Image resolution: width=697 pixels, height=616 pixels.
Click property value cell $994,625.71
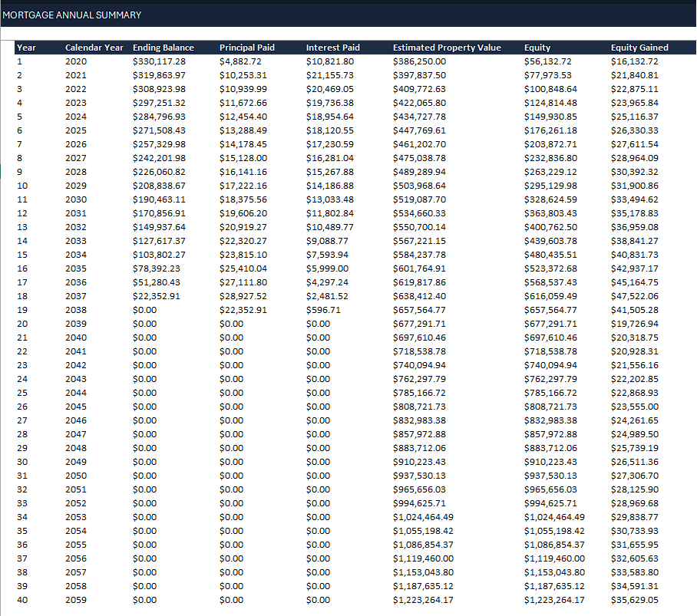(x=419, y=502)
